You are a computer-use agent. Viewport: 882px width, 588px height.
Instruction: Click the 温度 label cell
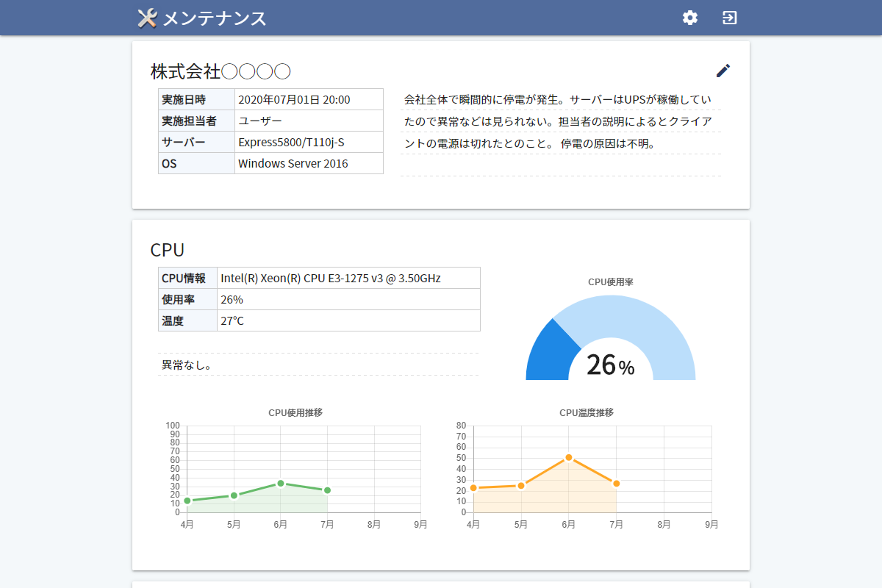[x=187, y=320]
